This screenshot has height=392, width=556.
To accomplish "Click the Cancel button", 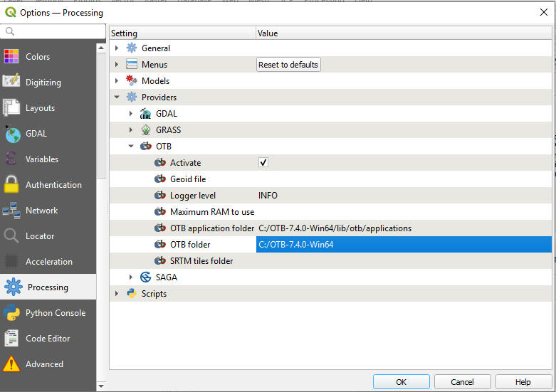I will pyautogui.click(x=462, y=382).
